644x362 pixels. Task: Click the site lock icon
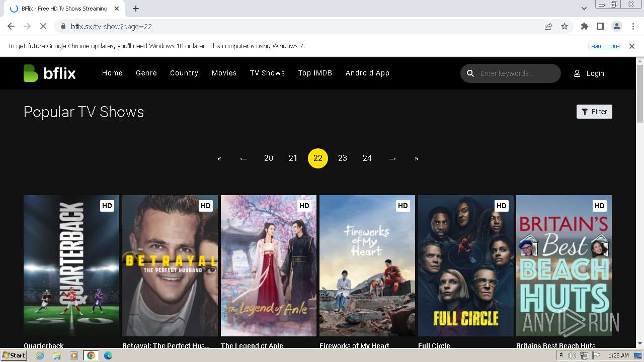63,27
